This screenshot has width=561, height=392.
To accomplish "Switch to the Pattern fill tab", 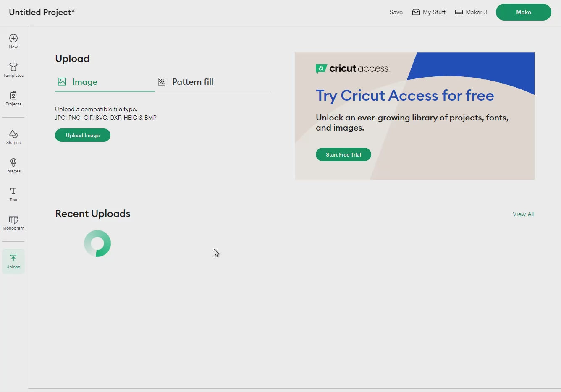I will [x=213, y=82].
